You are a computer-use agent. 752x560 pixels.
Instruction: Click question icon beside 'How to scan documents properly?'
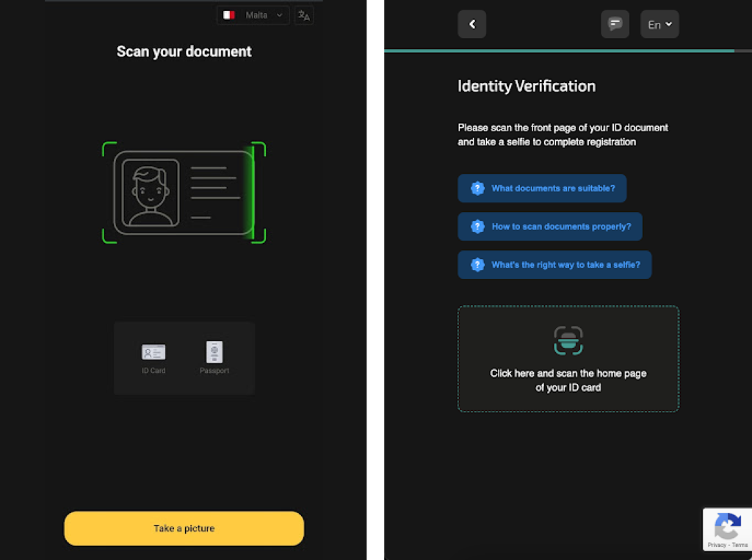pyautogui.click(x=477, y=227)
